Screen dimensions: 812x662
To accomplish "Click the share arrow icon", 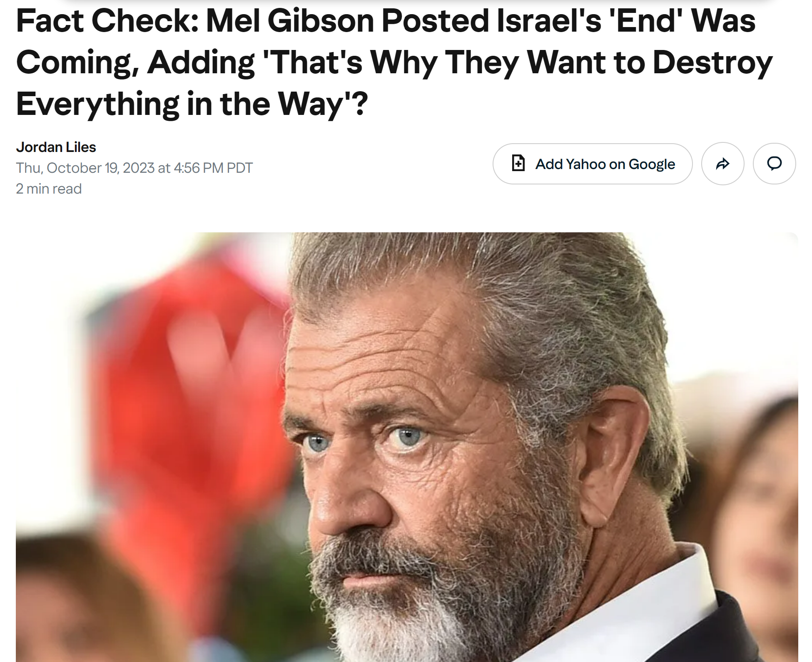I will (722, 164).
